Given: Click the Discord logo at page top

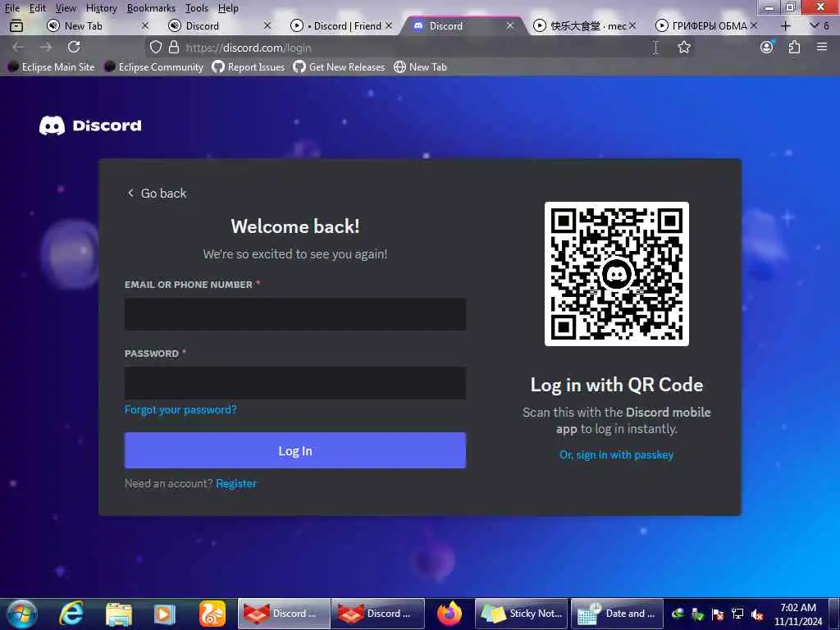Looking at the screenshot, I should pos(90,126).
